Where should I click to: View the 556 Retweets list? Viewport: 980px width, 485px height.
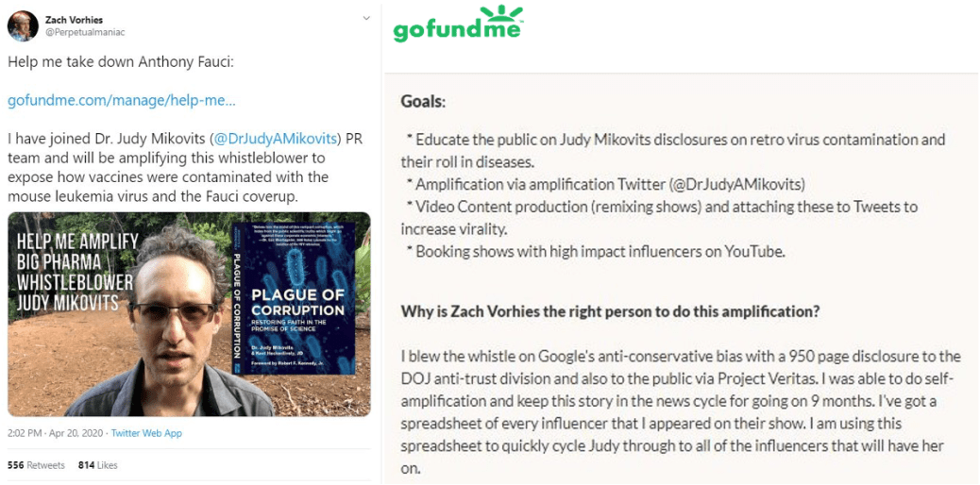click(36, 465)
